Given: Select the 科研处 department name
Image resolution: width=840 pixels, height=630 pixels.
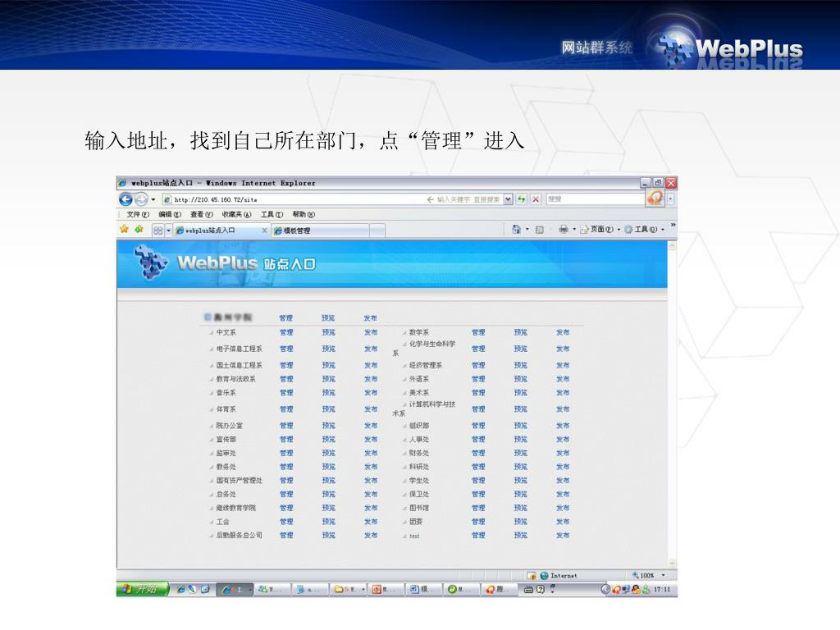Looking at the screenshot, I should point(419,467).
